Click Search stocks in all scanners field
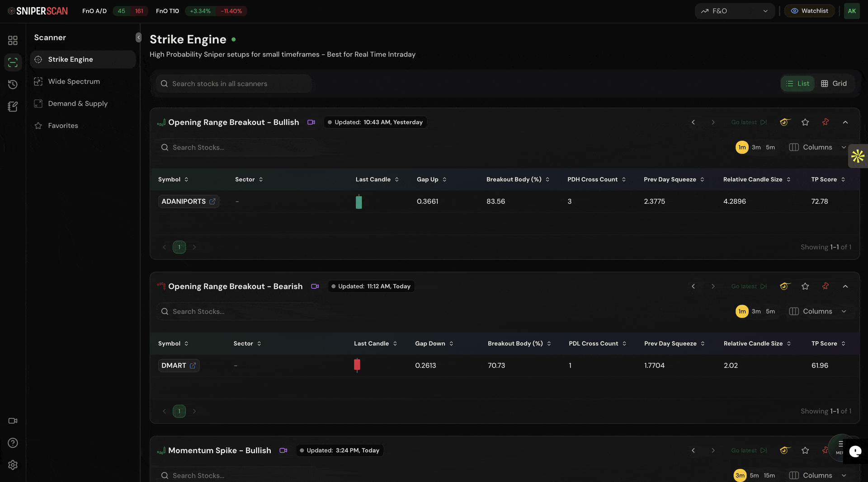The width and height of the screenshot is (868, 482). pos(234,84)
